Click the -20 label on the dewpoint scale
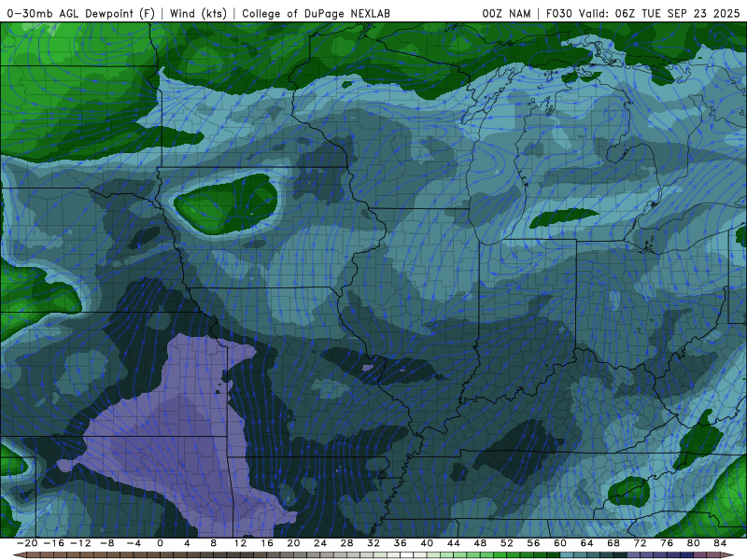 click(x=27, y=543)
